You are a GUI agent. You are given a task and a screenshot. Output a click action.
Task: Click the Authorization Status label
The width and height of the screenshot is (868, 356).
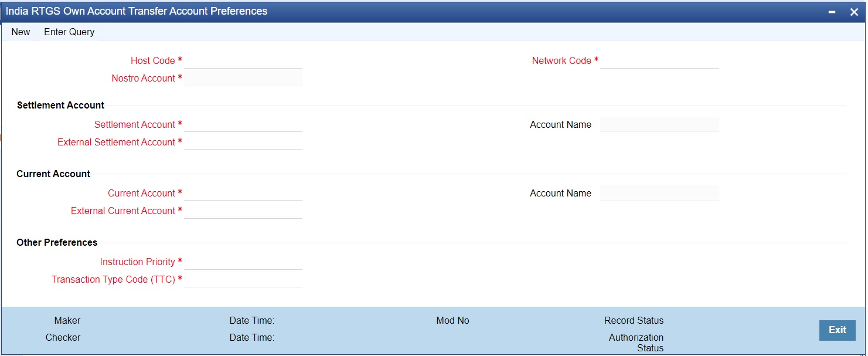(636, 343)
